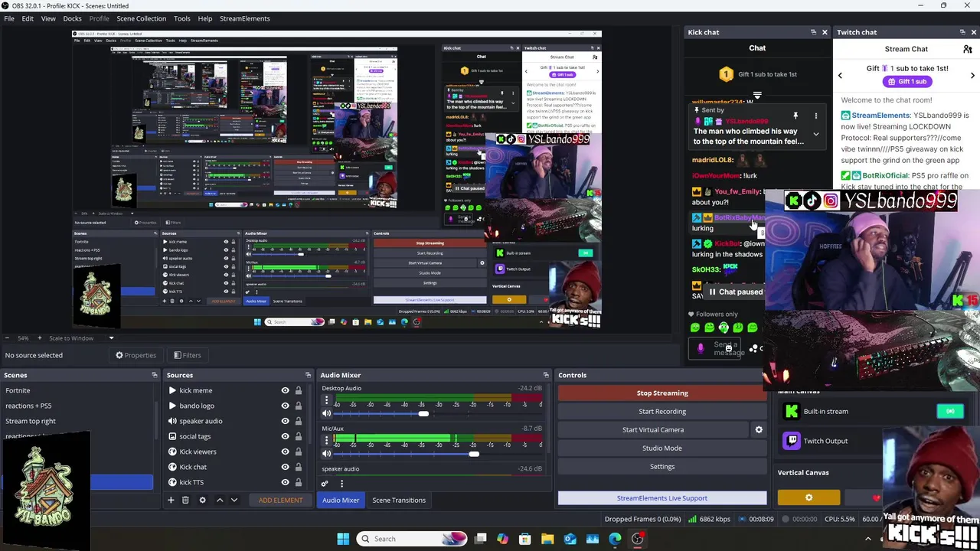980x551 pixels.
Task: Toggle lock on kick TTS source
Action: (x=299, y=482)
